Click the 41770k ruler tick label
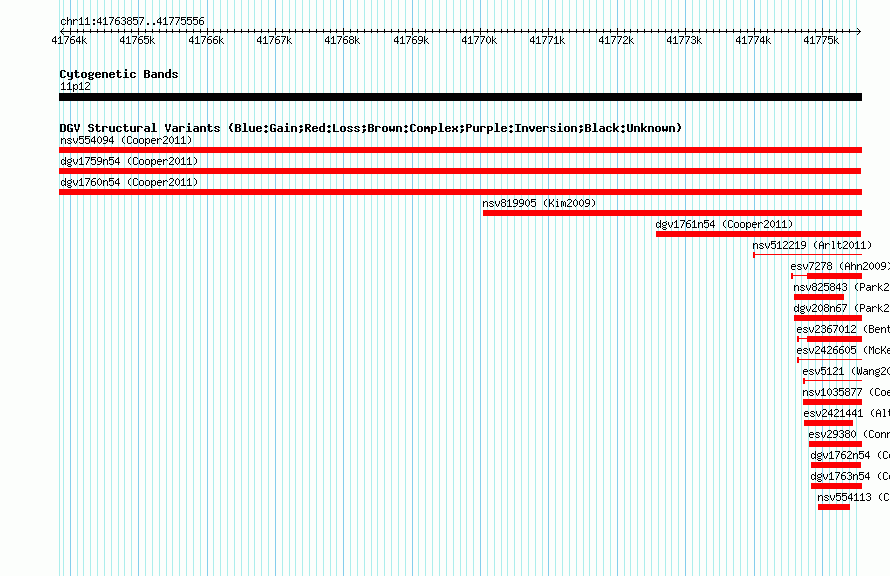 click(480, 40)
